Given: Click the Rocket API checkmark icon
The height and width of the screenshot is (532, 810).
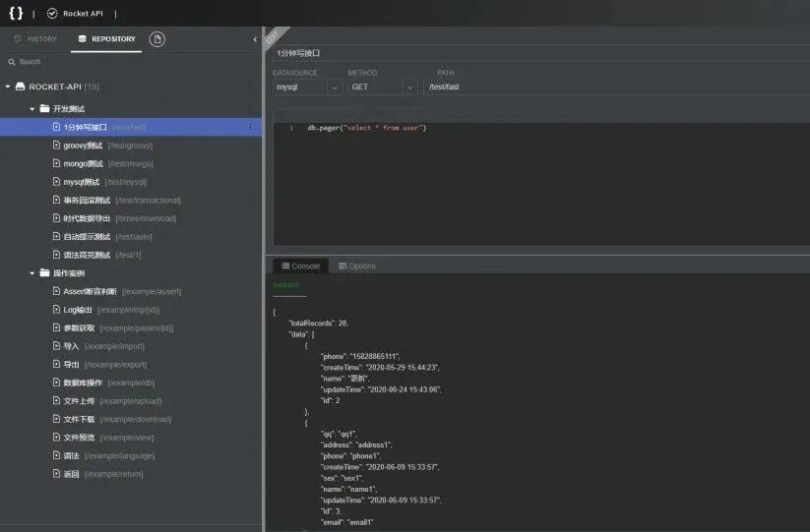Looking at the screenshot, I should tap(52, 14).
